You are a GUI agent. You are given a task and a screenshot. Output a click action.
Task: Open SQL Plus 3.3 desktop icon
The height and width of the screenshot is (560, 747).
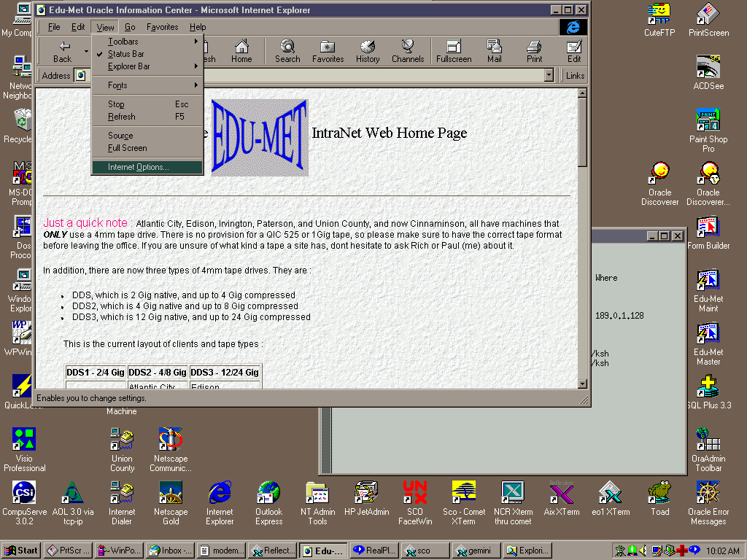tap(709, 393)
